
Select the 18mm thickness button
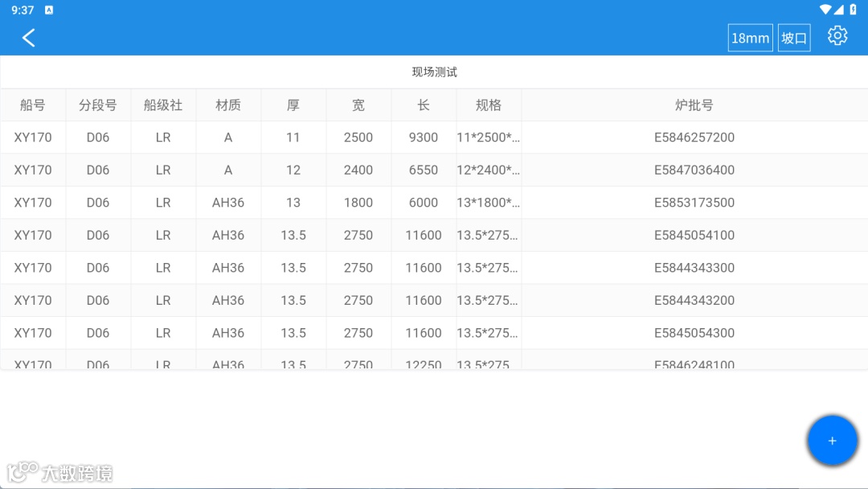pyautogui.click(x=750, y=38)
